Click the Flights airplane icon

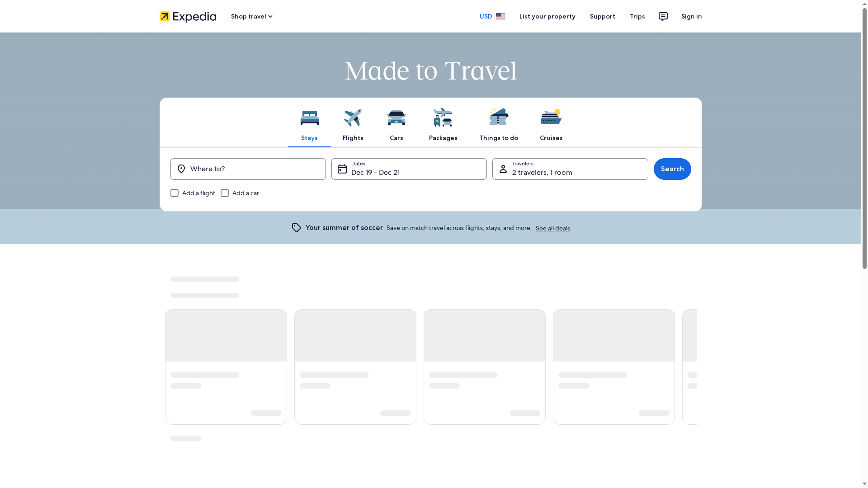(353, 117)
